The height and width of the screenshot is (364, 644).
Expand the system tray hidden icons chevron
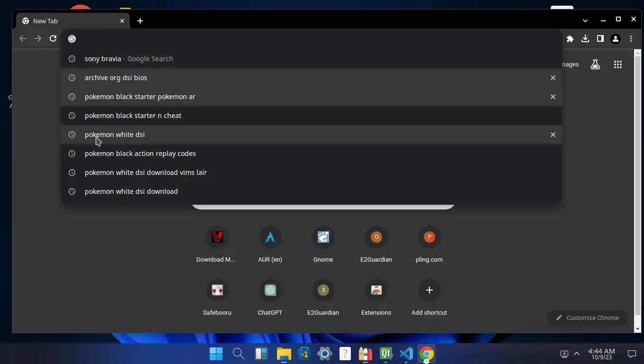coord(577,354)
